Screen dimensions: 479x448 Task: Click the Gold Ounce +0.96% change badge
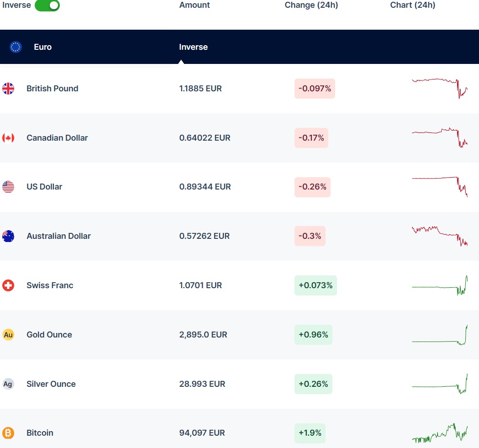(313, 335)
